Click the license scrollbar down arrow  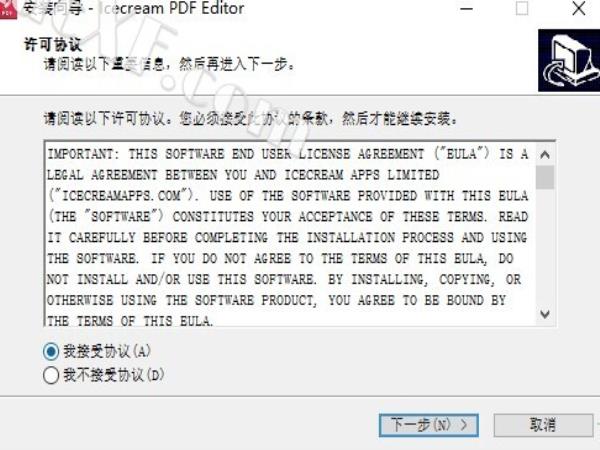[x=545, y=314]
